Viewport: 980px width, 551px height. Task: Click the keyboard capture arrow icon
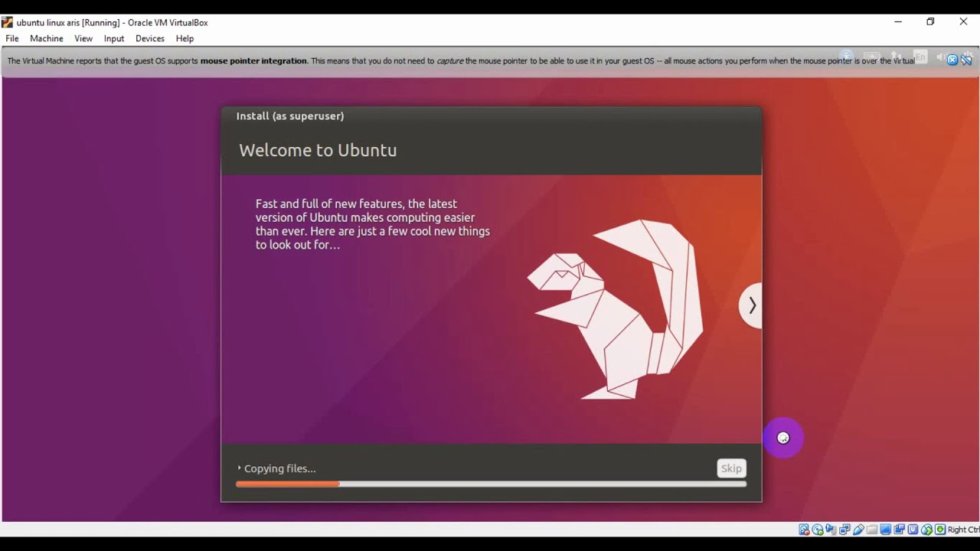(940, 530)
